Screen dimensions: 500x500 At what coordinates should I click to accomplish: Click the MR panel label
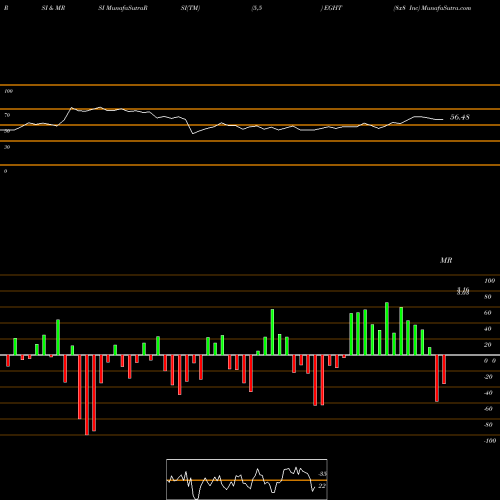point(446,260)
